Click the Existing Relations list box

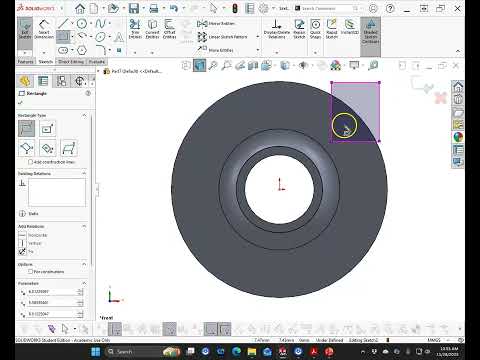pos(57,192)
